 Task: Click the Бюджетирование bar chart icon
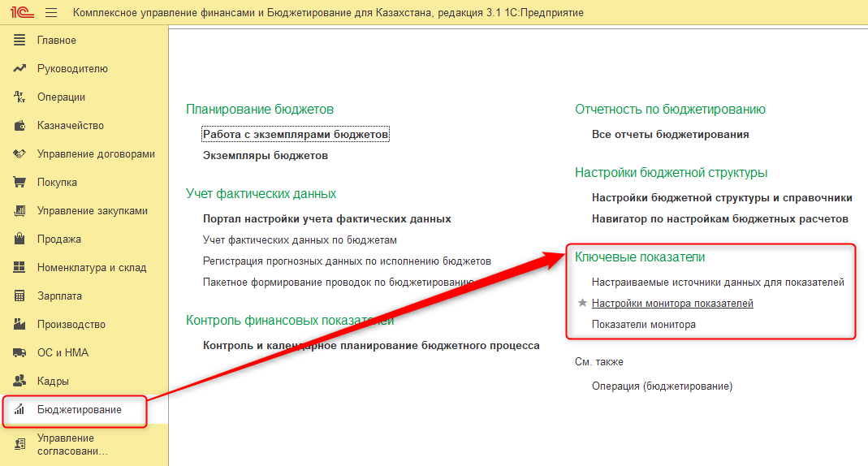pos(19,409)
